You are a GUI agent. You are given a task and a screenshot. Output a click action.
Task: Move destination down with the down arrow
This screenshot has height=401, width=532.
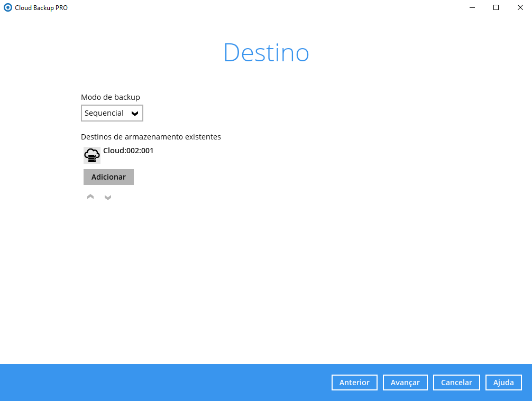[x=108, y=198]
